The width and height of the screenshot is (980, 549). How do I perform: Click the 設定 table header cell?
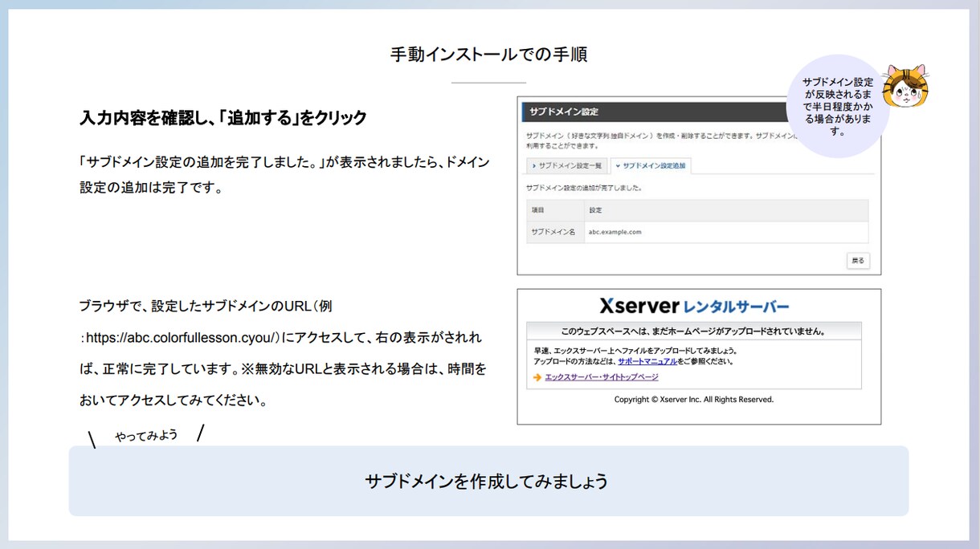[x=727, y=210]
